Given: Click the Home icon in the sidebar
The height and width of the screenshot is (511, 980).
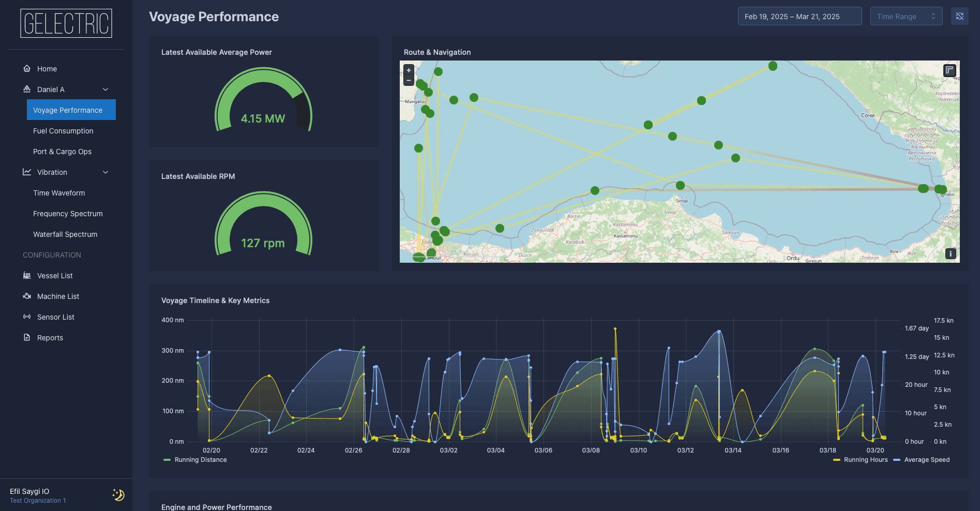Looking at the screenshot, I should [x=26, y=68].
